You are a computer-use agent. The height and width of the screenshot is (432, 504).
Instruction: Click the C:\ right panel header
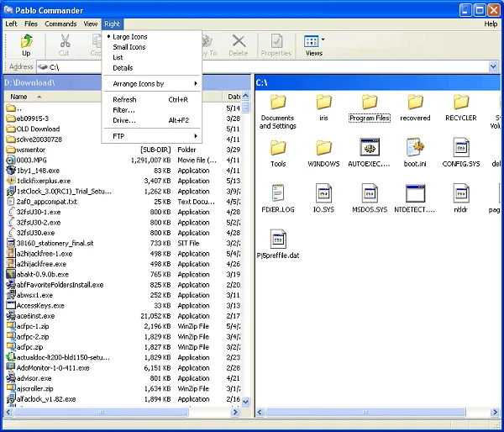tap(378, 82)
